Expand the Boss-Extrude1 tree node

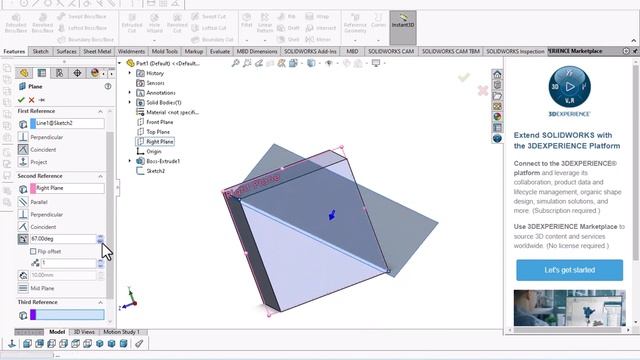[x=130, y=161]
